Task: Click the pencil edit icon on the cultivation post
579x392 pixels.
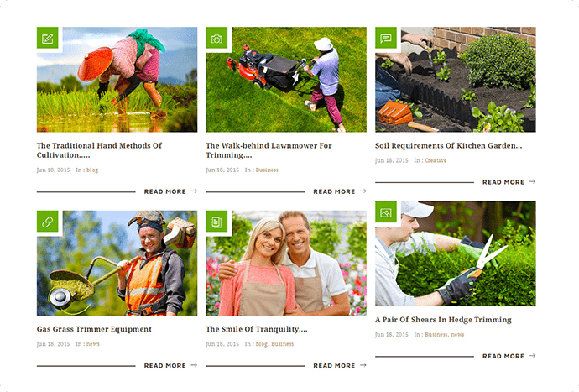Action: coord(47,38)
